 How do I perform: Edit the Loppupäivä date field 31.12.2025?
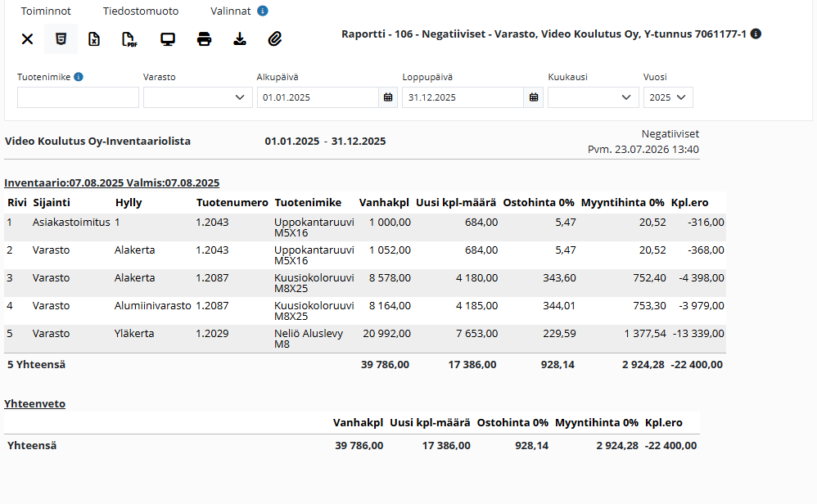[463, 97]
